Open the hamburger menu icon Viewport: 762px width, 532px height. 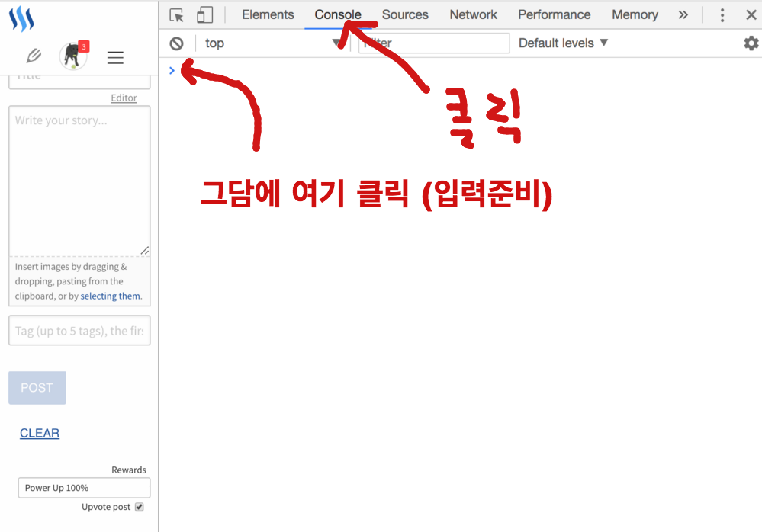pos(115,57)
